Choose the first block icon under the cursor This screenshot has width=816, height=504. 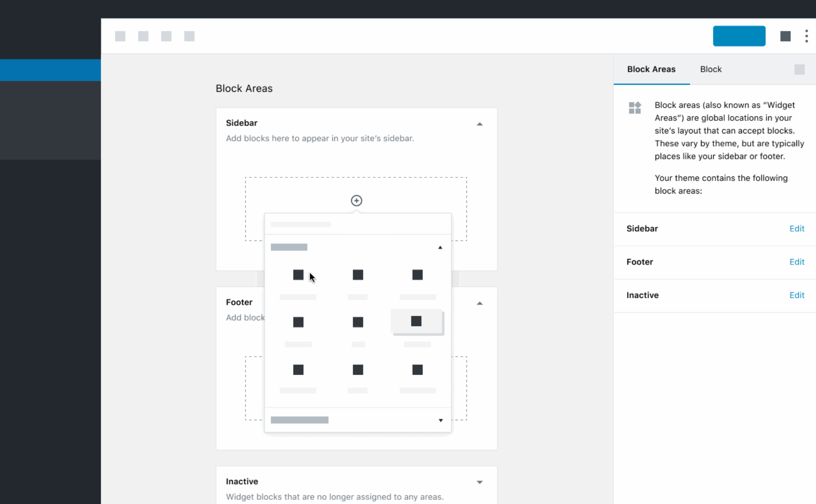[298, 275]
